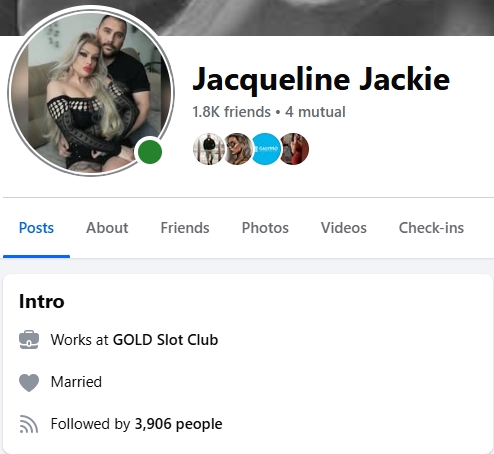Viewport: 494px width, 454px height.
Task: Switch to the Posts tab
Action: pyautogui.click(x=36, y=228)
